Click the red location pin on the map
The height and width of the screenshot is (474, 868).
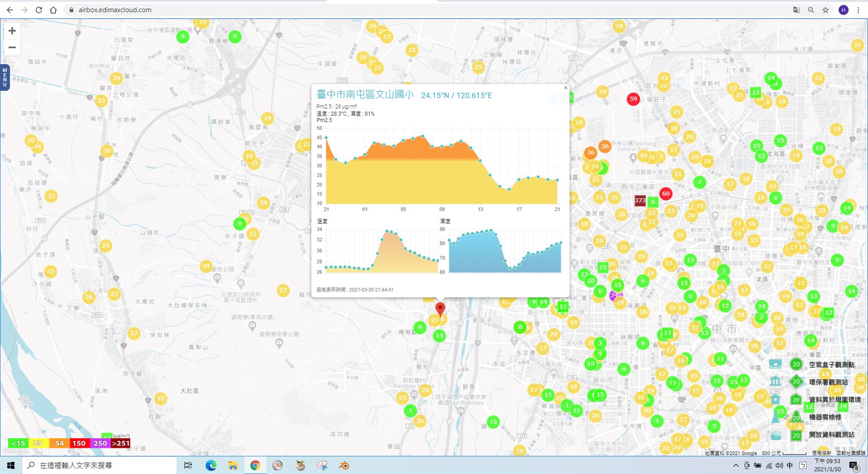(x=440, y=309)
